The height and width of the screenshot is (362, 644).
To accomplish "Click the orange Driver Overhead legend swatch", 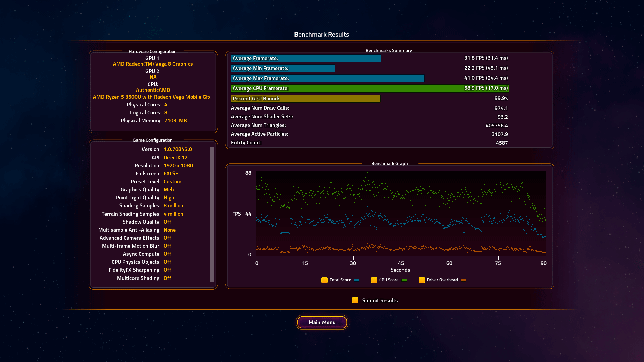I will click(x=463, y=280).
